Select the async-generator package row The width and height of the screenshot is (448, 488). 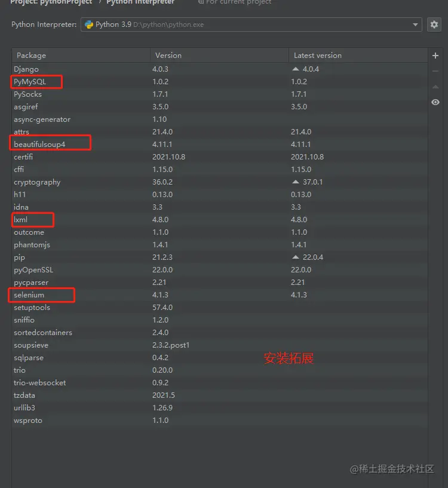pyautogui.click(x=219, y=119)
